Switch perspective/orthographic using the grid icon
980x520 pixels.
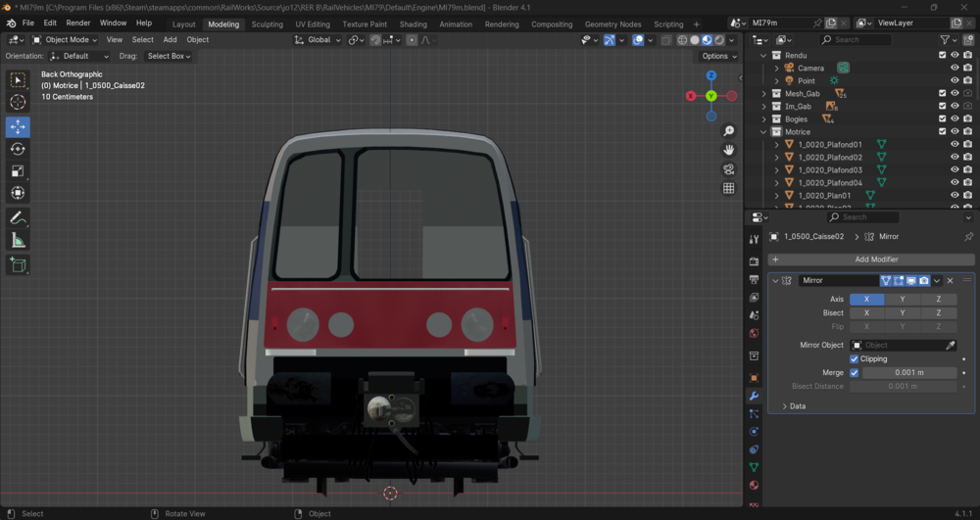(x=729, y=189)
